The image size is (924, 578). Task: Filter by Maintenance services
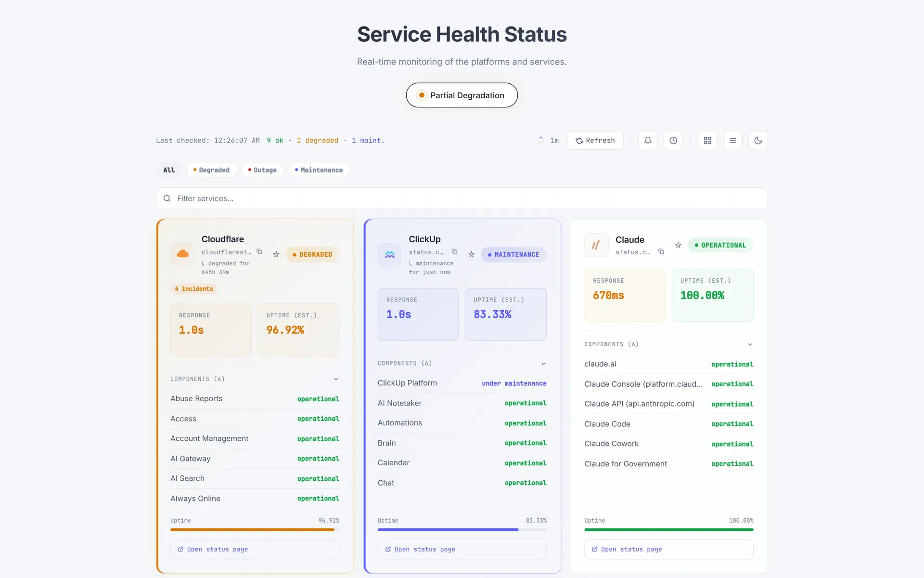[x=319, y=170]
